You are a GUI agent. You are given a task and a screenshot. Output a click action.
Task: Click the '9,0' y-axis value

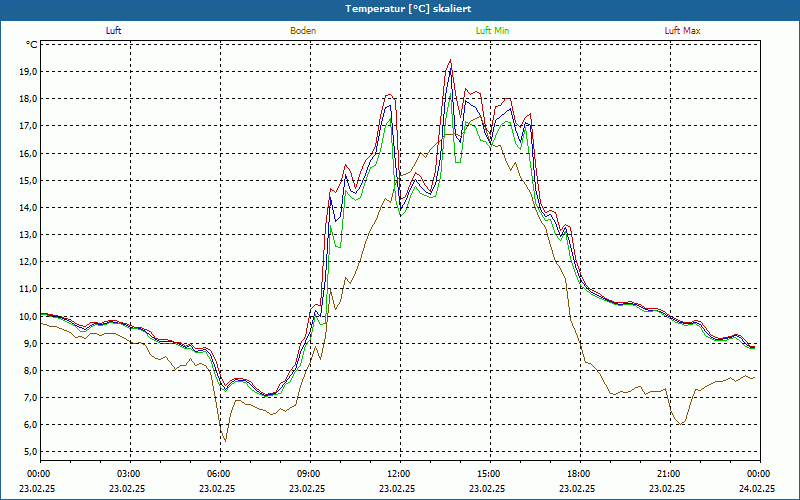click(x=30, y=343)
